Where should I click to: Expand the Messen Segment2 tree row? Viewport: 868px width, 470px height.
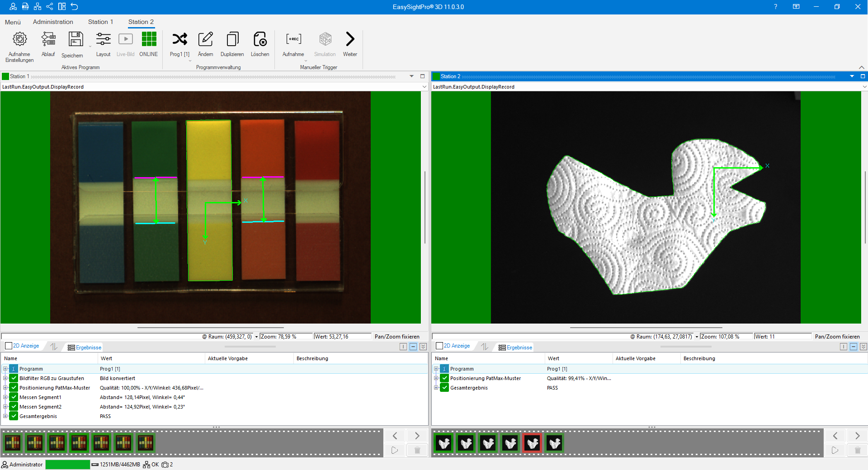(x=5, y=407)
